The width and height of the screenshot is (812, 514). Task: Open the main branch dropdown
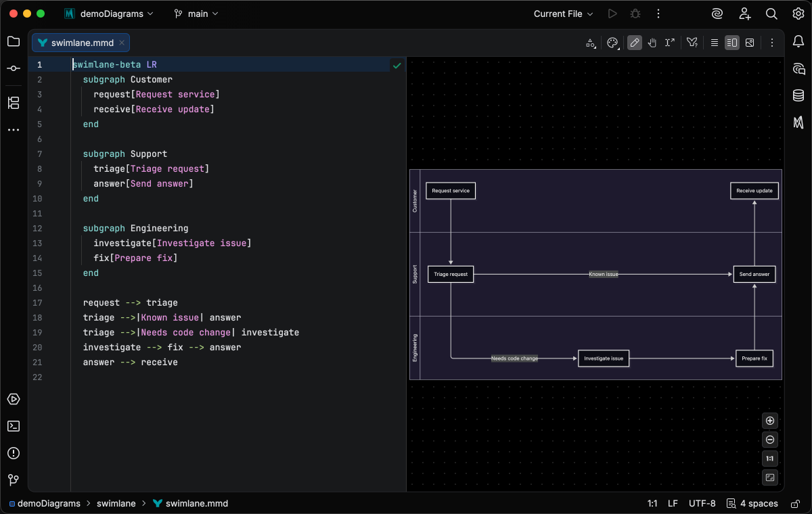[x=196, y=14]
